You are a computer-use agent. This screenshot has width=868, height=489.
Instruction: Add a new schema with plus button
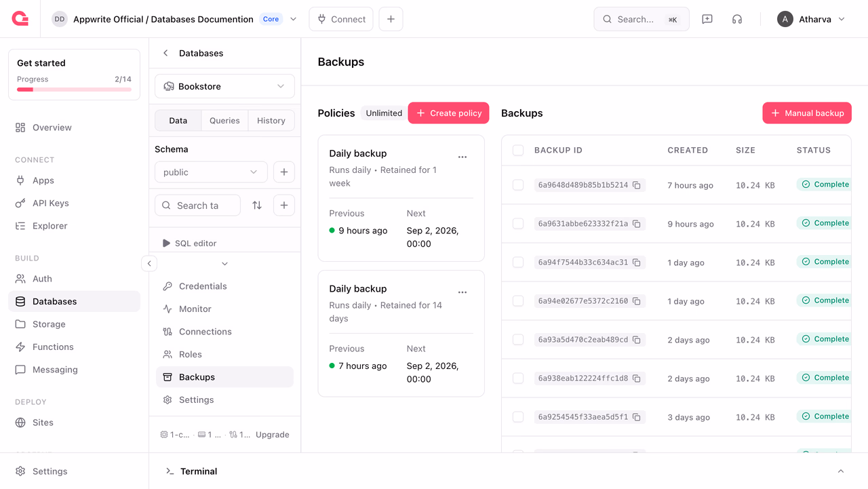pyautogui.click(x=284, y=172)
